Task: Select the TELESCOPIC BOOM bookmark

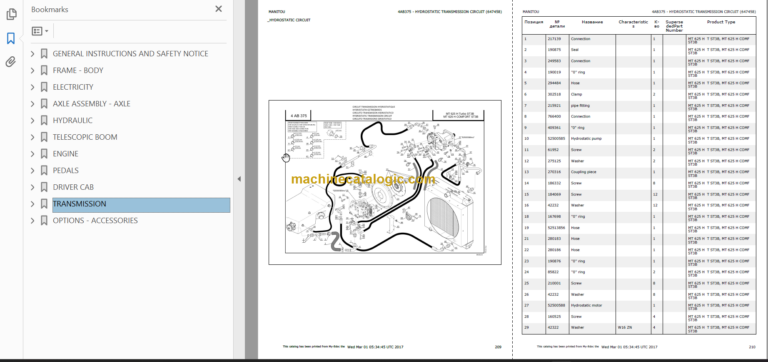Action: tap(85, 137)
